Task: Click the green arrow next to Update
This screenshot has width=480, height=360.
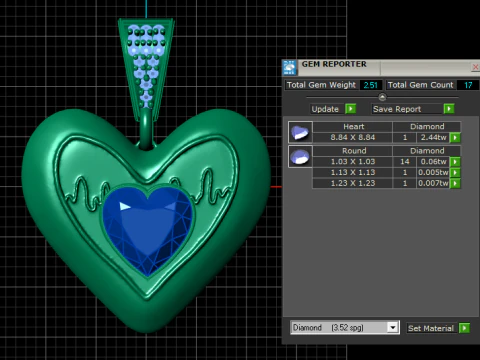Action: 351,109
